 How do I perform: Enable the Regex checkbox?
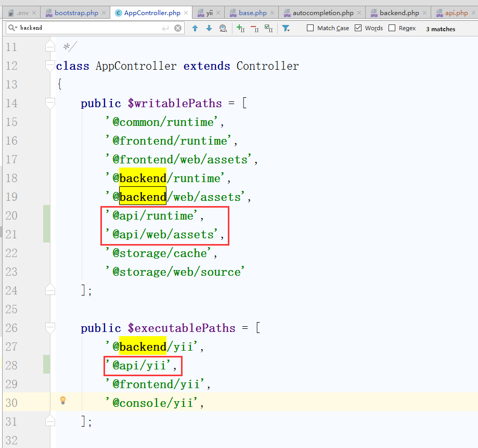click(x=392, y=28)
